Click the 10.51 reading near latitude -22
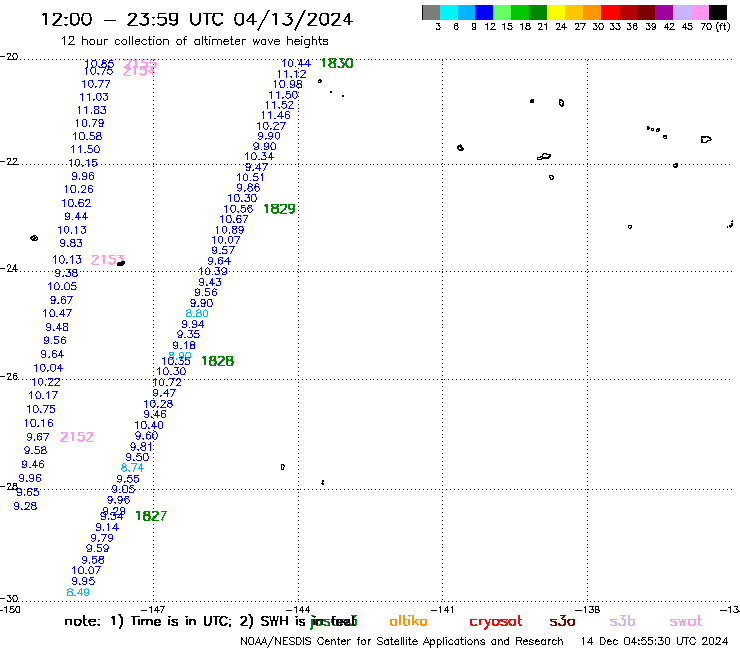Screen dimensions: 740x650 tap(250, 177)
